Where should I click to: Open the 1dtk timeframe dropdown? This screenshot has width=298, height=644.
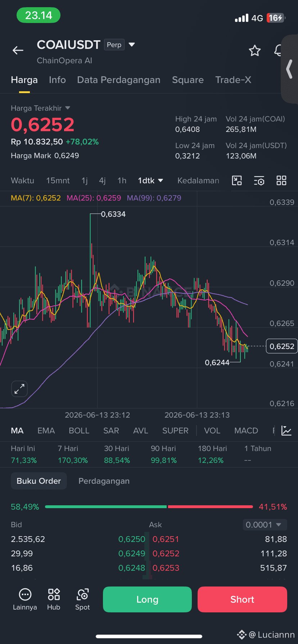click(x=150, y=180)
